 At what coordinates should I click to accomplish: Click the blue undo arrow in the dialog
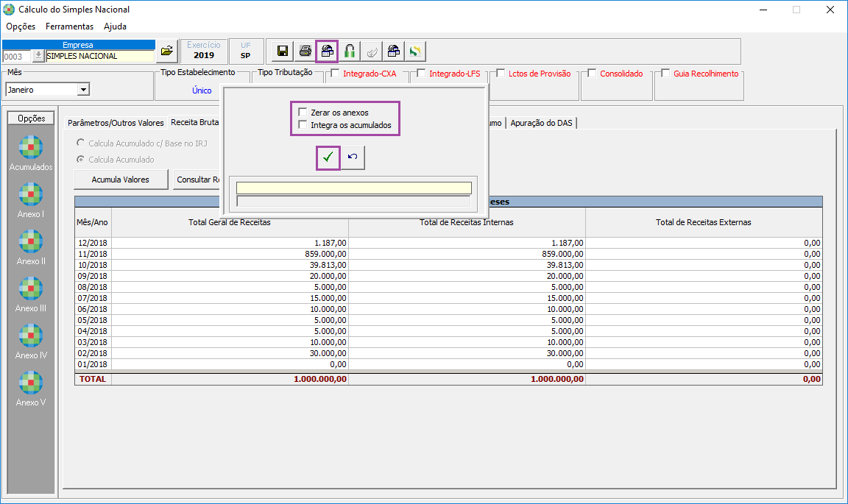coord(353,157)
